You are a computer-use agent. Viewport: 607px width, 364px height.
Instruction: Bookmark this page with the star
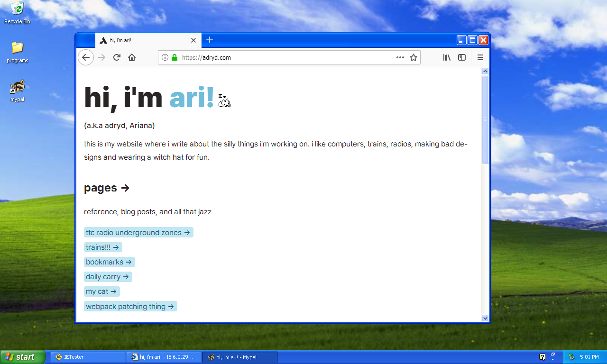(413, 57)
